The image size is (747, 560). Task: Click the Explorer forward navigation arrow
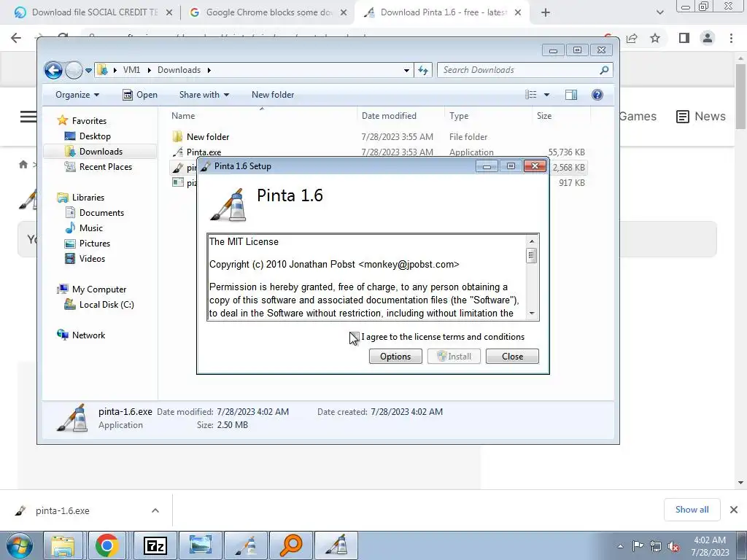pos(74,70)
